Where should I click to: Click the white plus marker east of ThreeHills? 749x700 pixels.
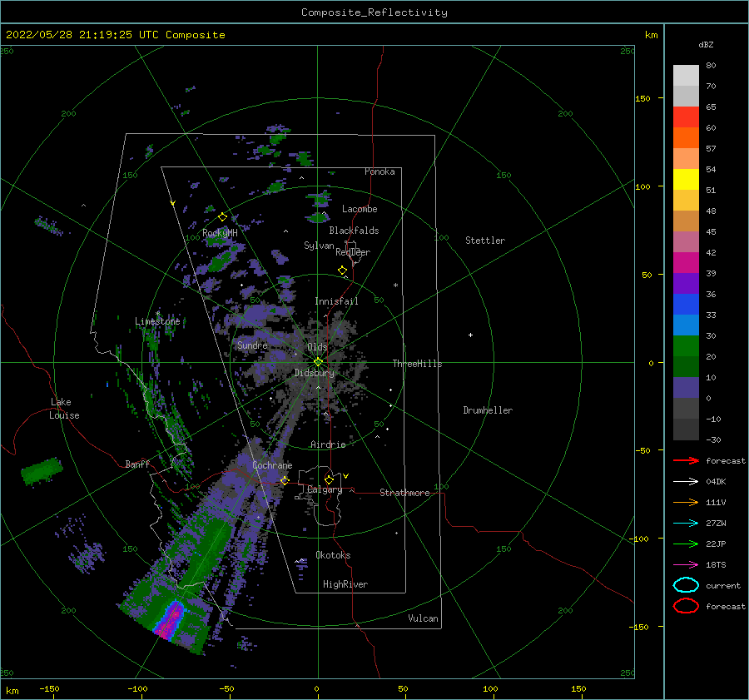coord(470,335)
